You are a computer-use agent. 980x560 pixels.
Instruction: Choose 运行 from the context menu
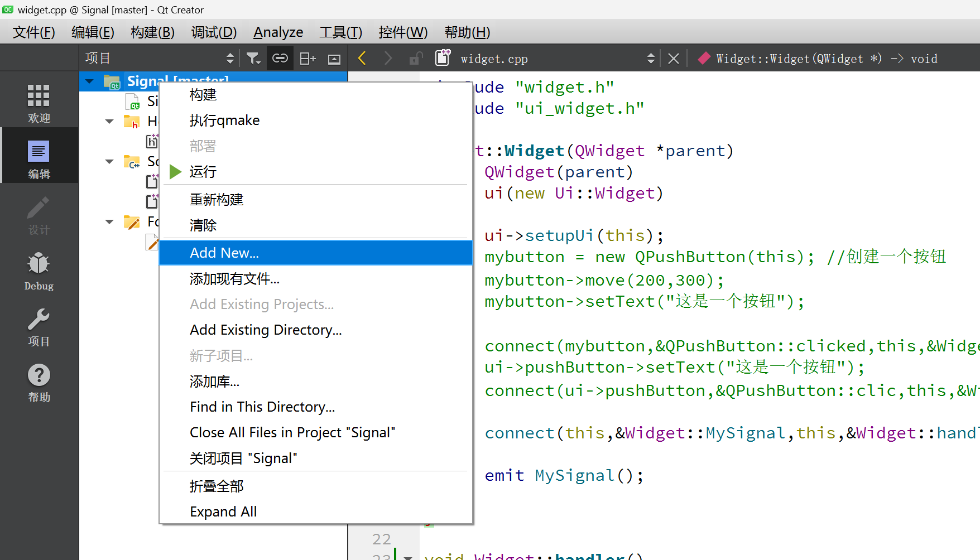point(316,172)
